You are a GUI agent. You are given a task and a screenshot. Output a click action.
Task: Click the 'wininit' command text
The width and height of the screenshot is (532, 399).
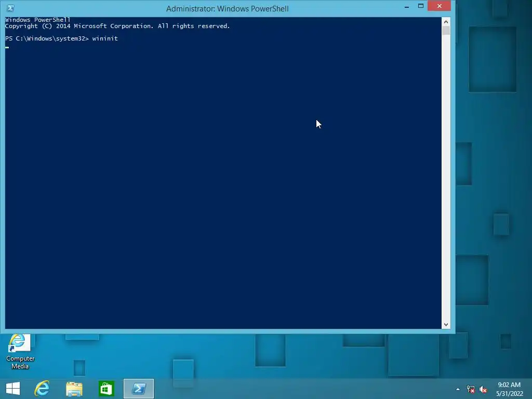click(x=105, y=38)
